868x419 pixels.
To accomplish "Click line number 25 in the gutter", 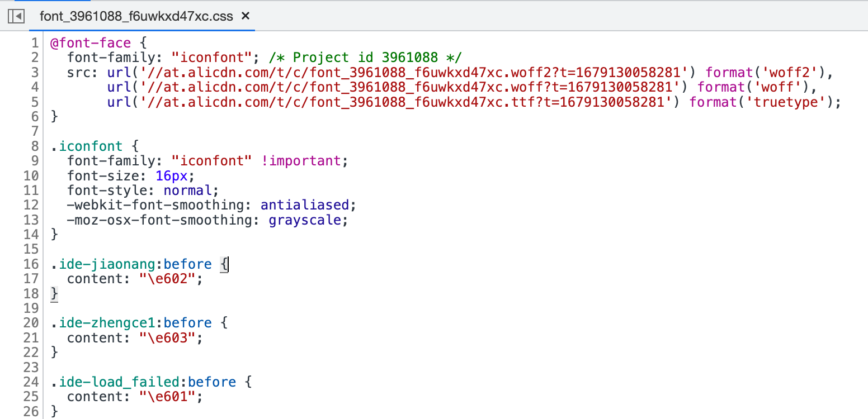I will coord(30,396).
